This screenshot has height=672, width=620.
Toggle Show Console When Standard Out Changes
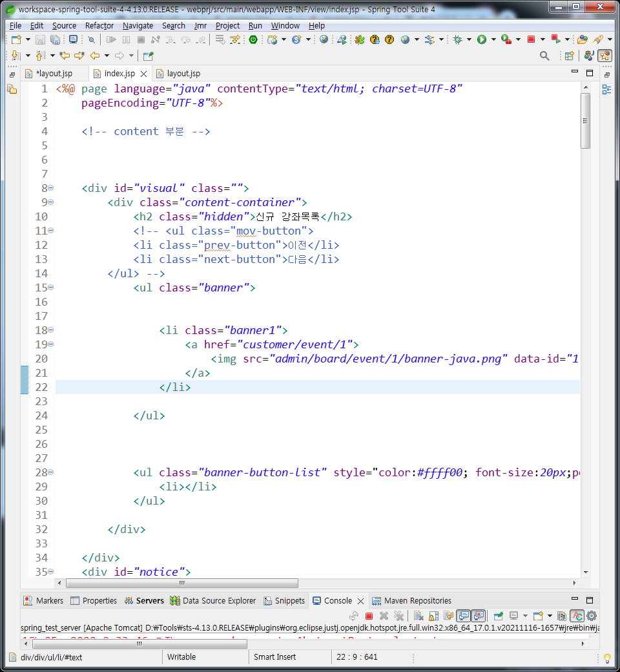(x=464, y=616)
